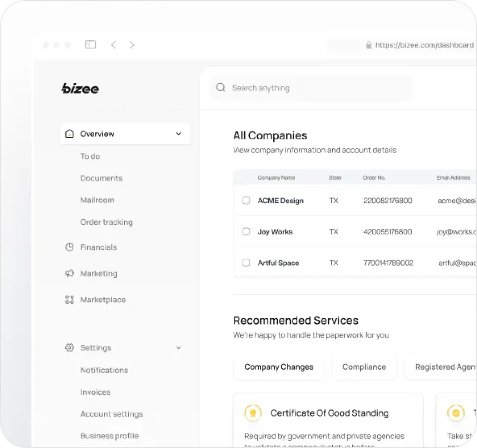This screenshot has width=477, height=448.
Task: Select the Overview home icon
Action: [x=69, y=133]
